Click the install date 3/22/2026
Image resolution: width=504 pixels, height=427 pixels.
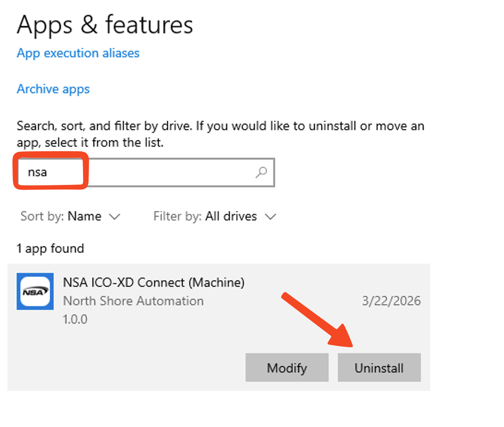coord(391,301)
